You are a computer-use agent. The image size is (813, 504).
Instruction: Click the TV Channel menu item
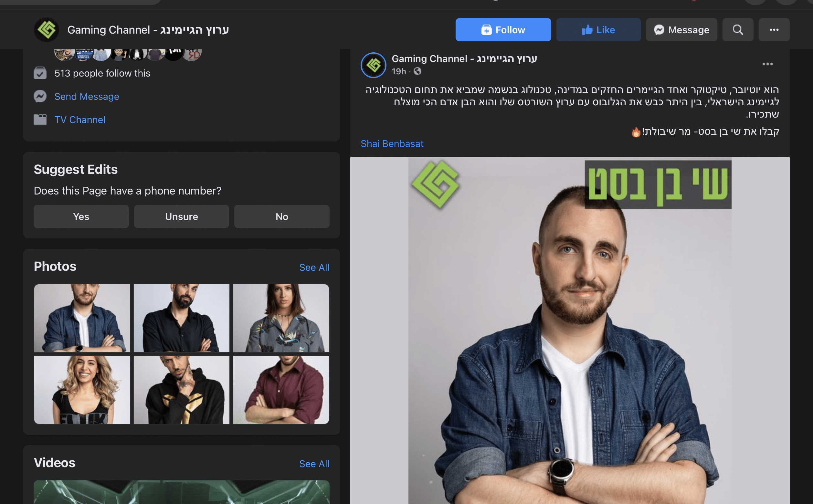79,120
